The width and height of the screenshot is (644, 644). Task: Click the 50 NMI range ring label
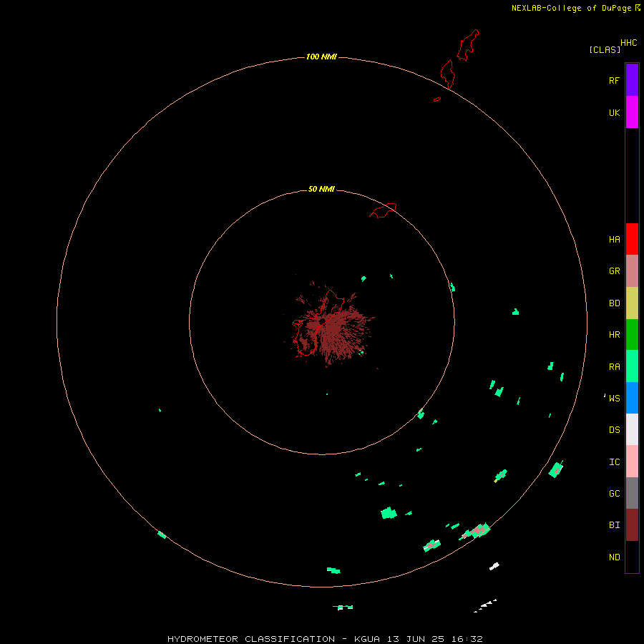(x=321, y=189)
